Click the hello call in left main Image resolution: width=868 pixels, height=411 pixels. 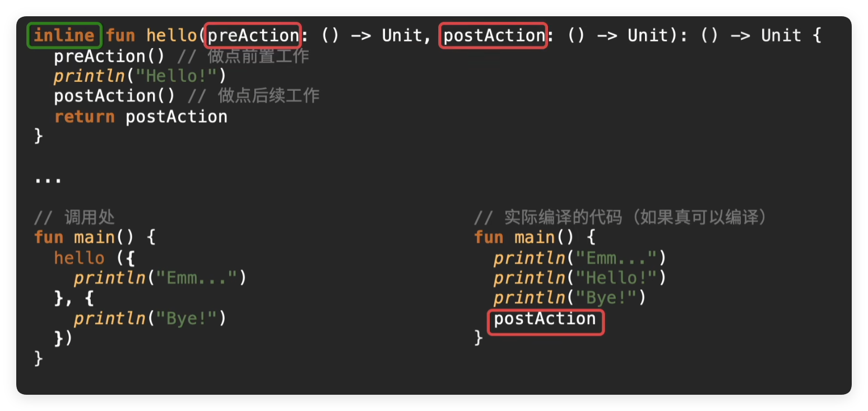click(x=79, y=258)
